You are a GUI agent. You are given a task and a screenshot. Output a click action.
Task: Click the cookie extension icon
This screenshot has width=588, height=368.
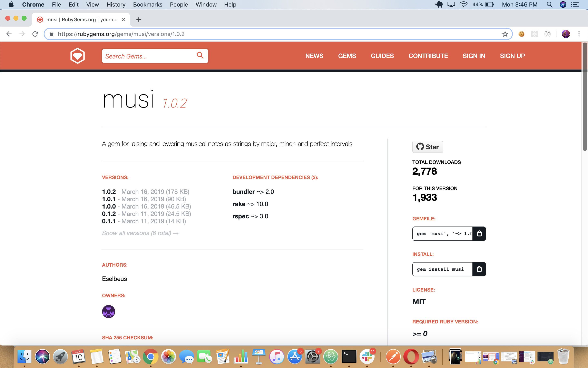click(x=521, y=34)
